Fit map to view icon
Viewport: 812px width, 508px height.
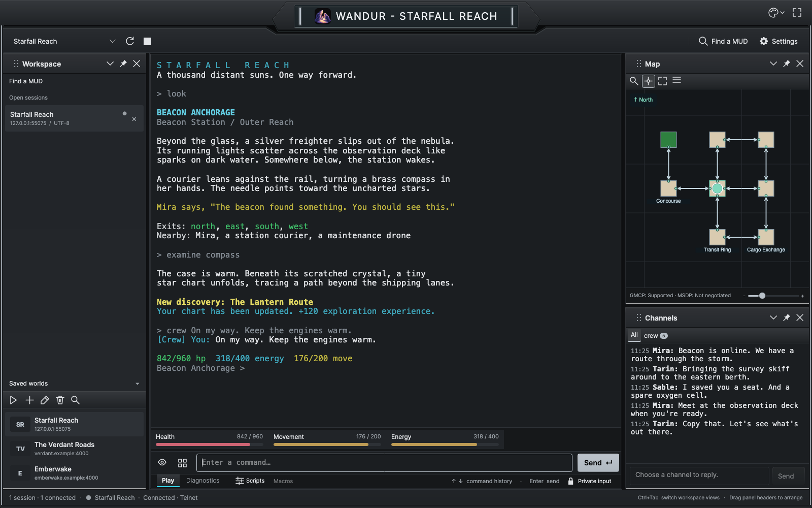(662, 81)
